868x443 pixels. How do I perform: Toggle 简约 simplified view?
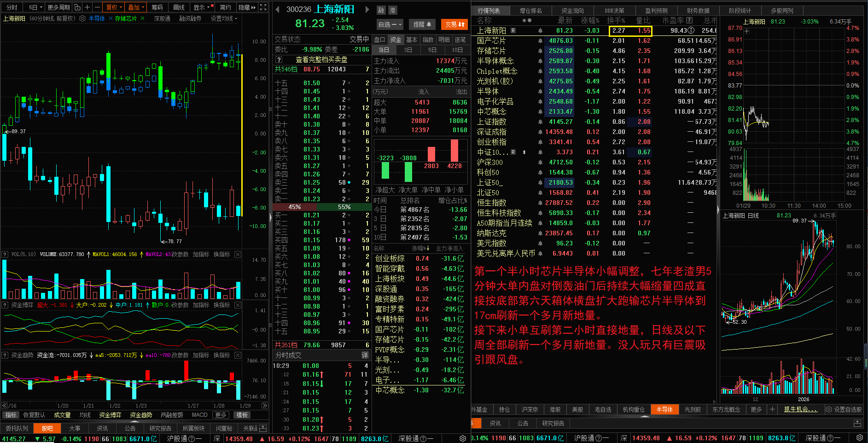[225, 7]
